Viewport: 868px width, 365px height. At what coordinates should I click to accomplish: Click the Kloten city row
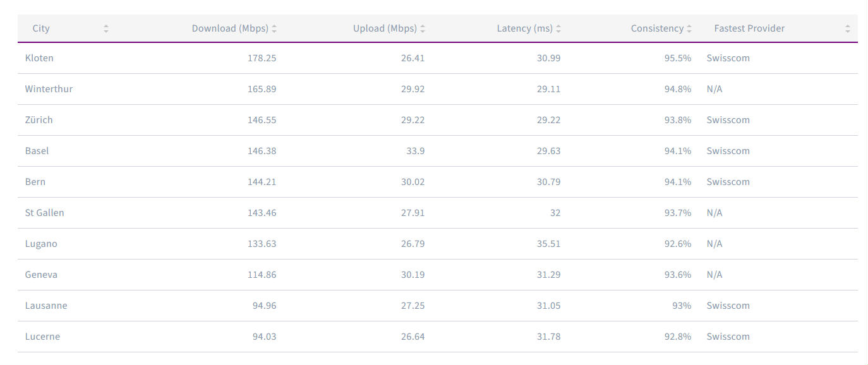pos(438,58)
